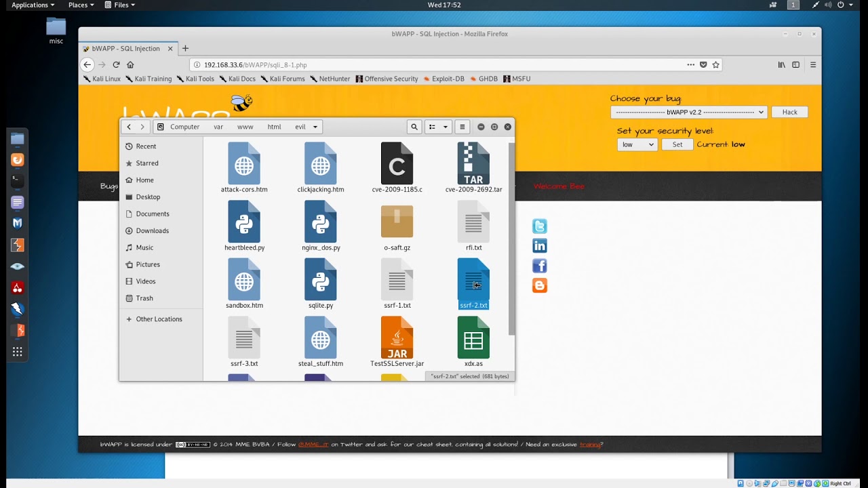
Task: Select the heartbleed.py Python file icon
Action: pyautogui.click(x=244, y=221)
